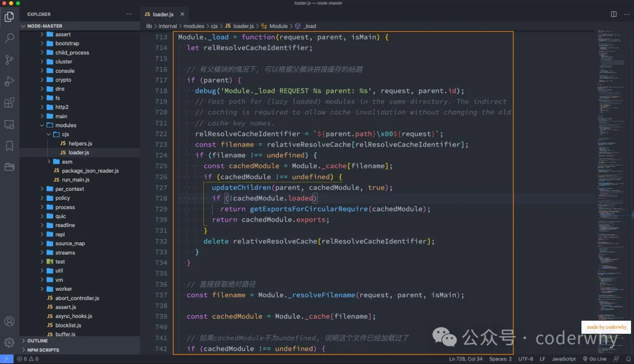Click the remote window status bar icon
The width and height of the screenshot is (634, 364).
point(6,359)
